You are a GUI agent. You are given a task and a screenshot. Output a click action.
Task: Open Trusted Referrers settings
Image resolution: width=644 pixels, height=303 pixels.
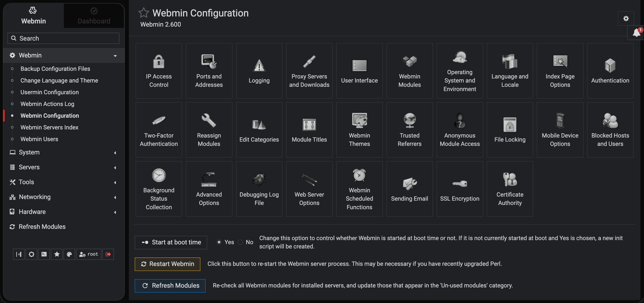click(410, 130)
